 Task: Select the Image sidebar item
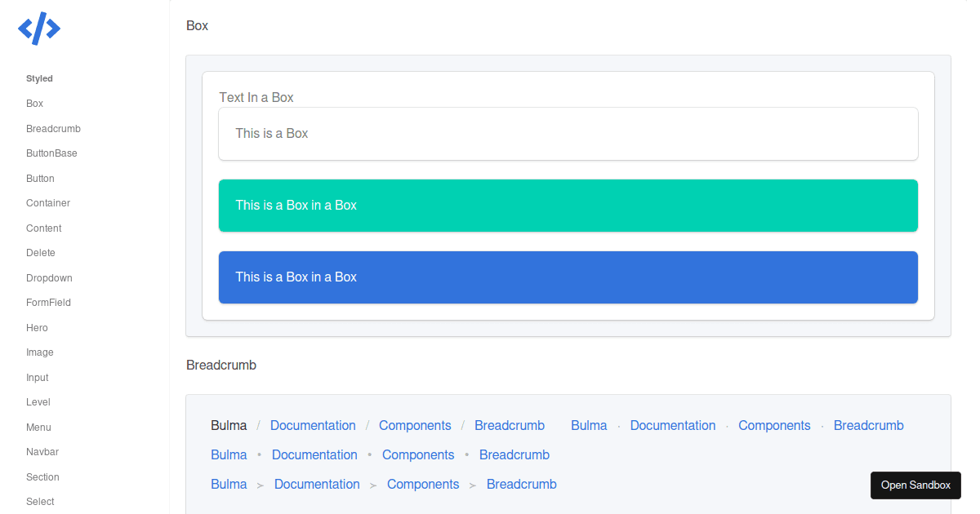coord(39,352)
